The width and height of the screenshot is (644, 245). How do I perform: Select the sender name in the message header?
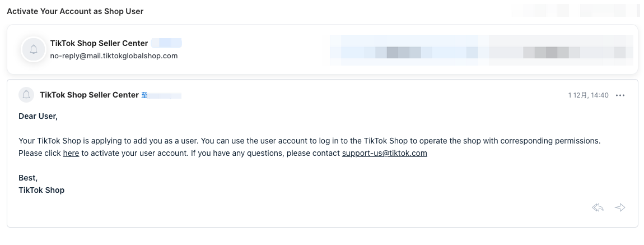[89, 95]
